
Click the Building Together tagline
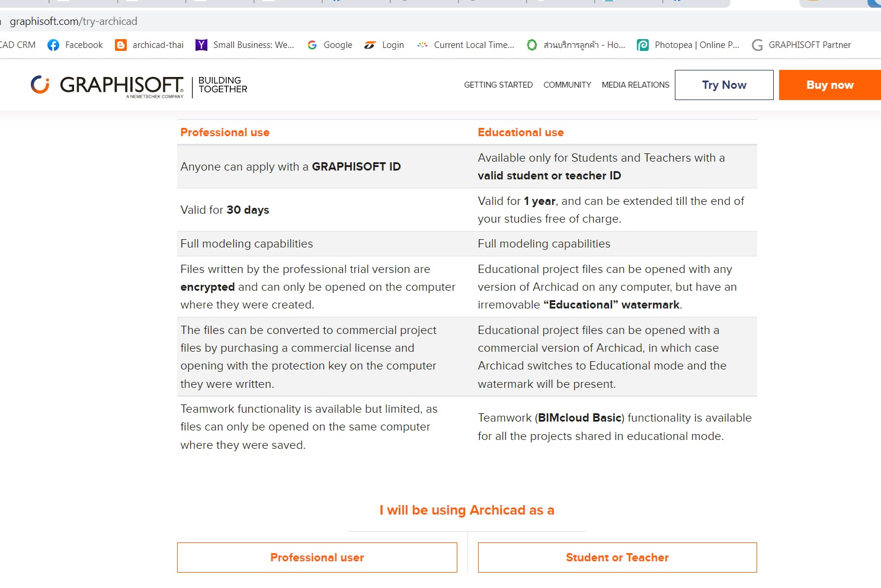tap(223, 85)
